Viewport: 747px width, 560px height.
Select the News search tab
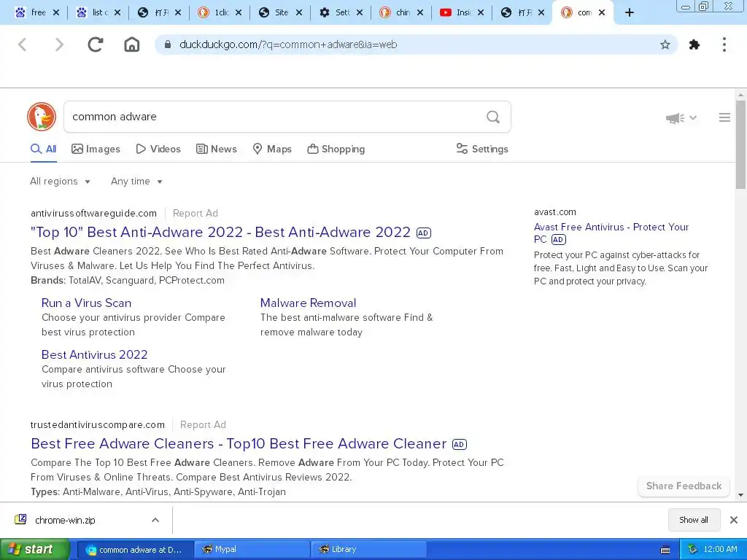(x=217, y=149)
